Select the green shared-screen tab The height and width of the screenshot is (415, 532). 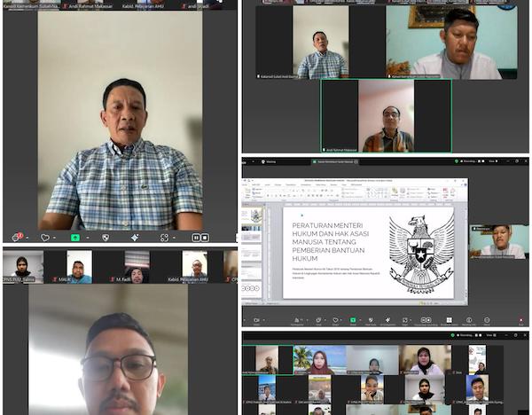335,162
